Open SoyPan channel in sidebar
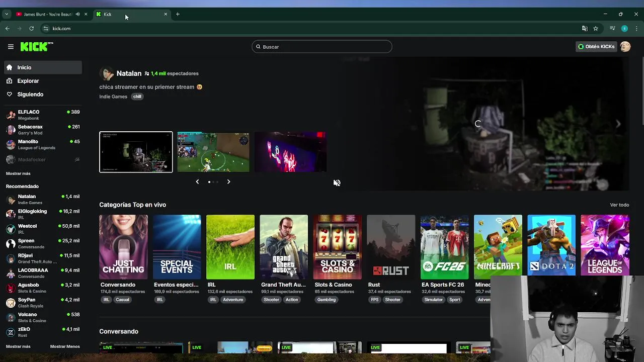 pyautogui.click(x=43, y=303)
